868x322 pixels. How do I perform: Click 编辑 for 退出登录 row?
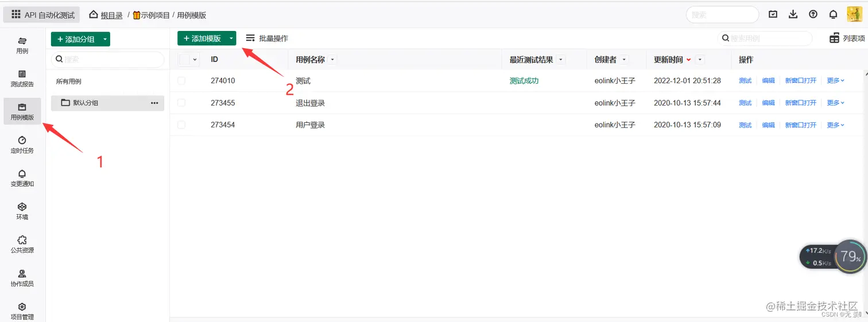point(769,103)
